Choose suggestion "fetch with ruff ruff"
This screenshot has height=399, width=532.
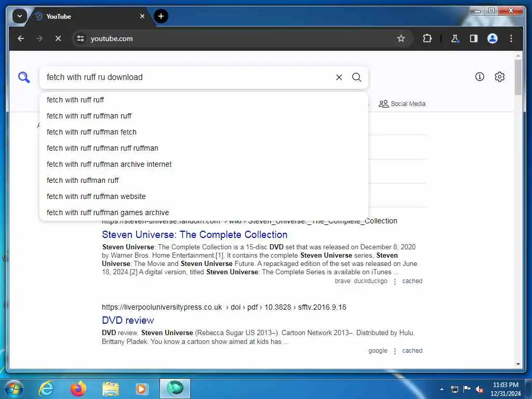pos(204,100)
